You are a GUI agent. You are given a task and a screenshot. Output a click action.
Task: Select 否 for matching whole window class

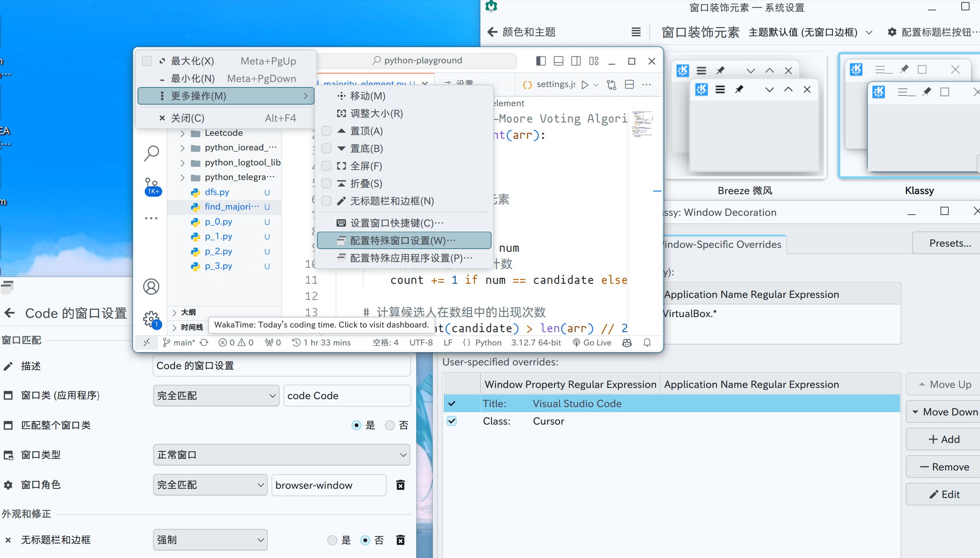(x=390, y=425)
